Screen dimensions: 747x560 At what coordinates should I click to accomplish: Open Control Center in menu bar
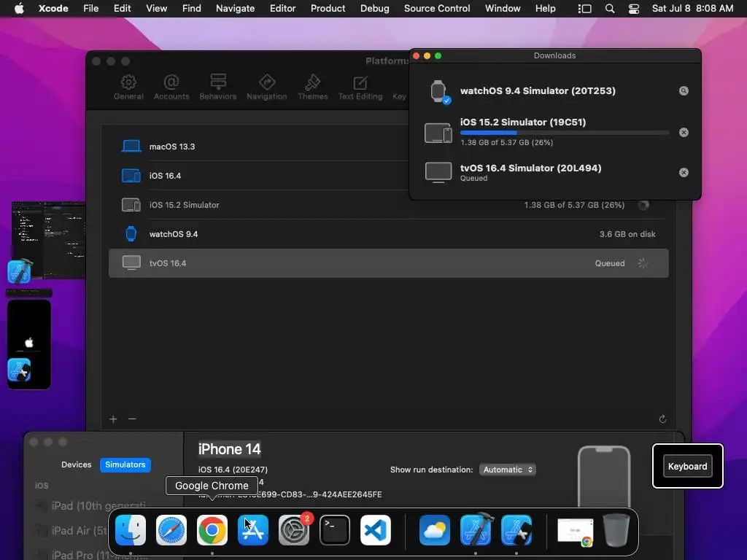tap(634, 9)
